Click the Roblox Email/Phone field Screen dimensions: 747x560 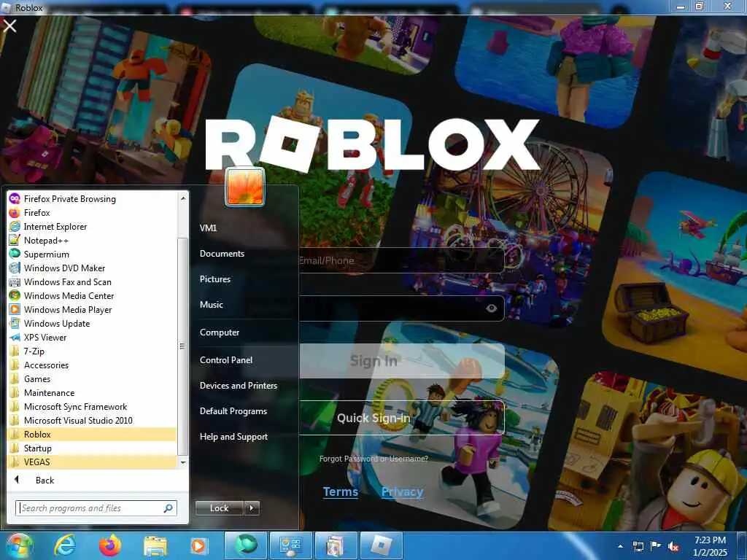[400, 260]
